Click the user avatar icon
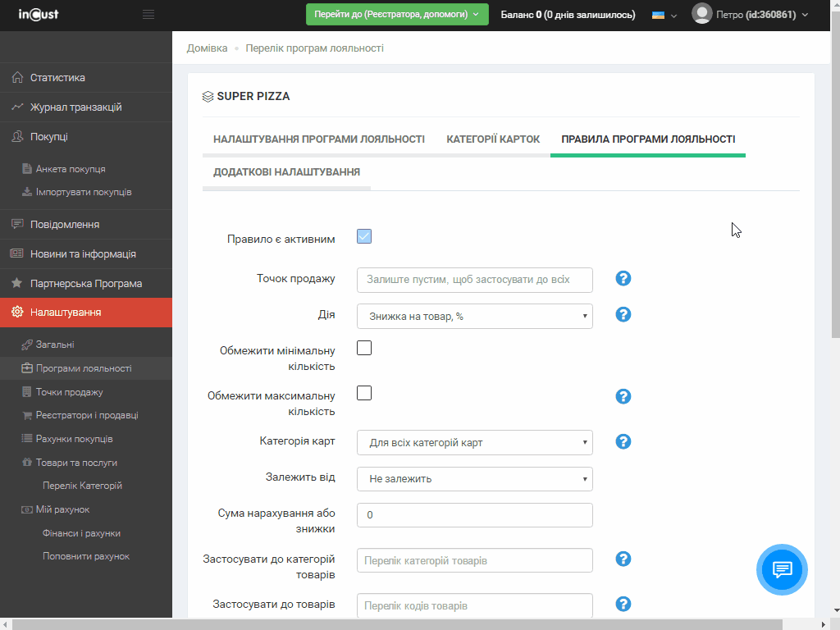This screenshot has width=840, height=630. tap(701, 14)
